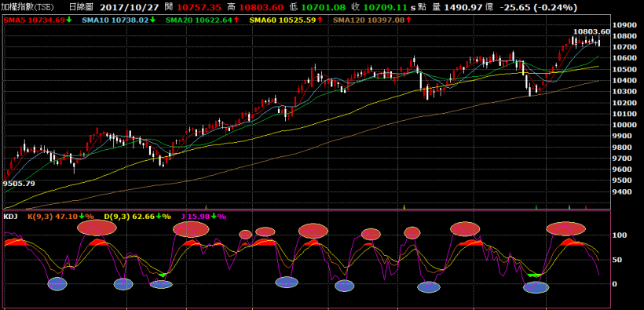Click the rightmost blue oversold ellipse in KDJ
The height and width of the screenshot is (310, 644).
[536, 287]
